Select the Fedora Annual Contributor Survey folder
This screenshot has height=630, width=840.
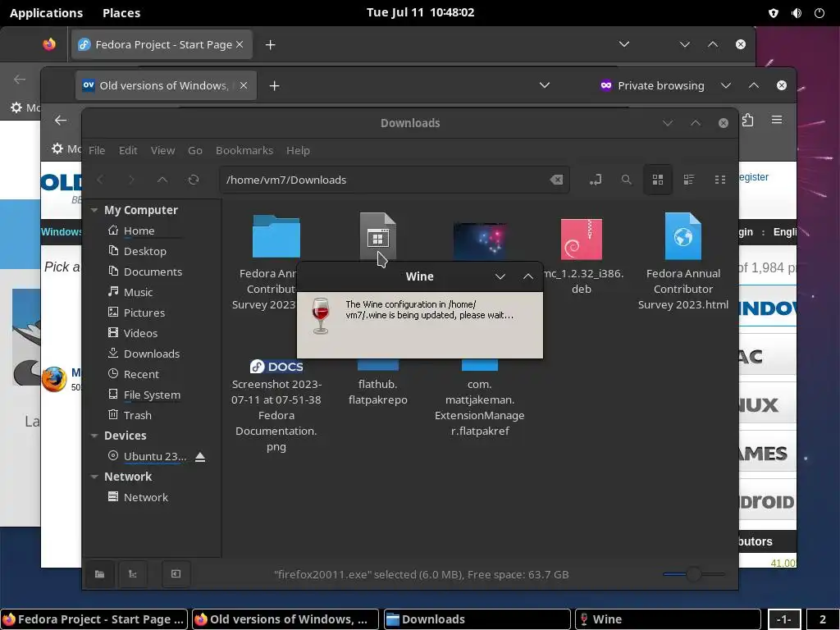(x=276, y=237)
